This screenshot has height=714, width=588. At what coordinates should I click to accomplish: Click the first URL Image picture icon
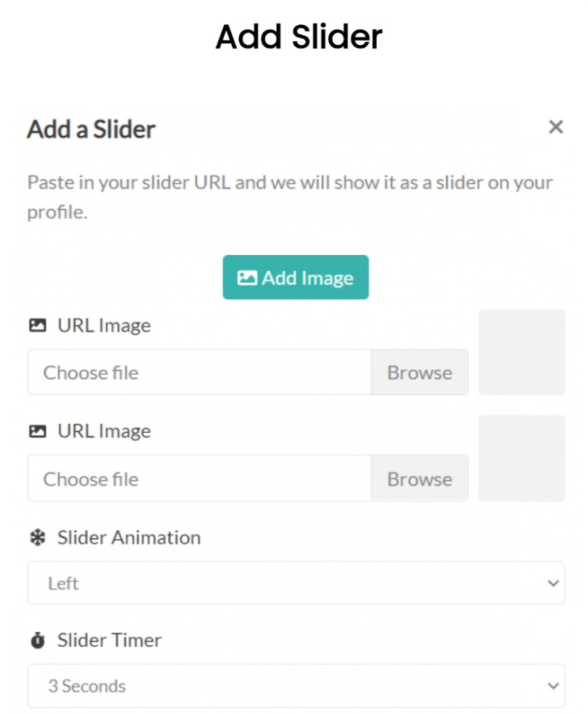[x=37, y=326]
